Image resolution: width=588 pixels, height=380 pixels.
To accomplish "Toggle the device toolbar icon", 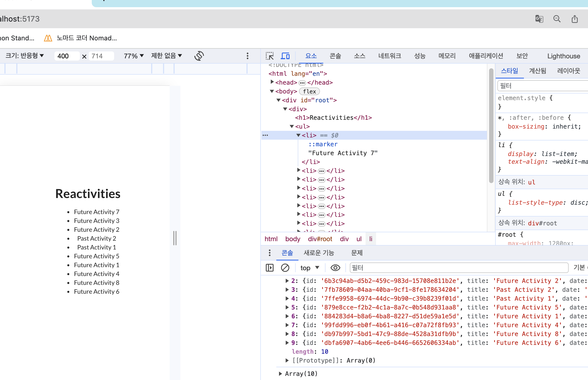I will [x=285, y=56].
